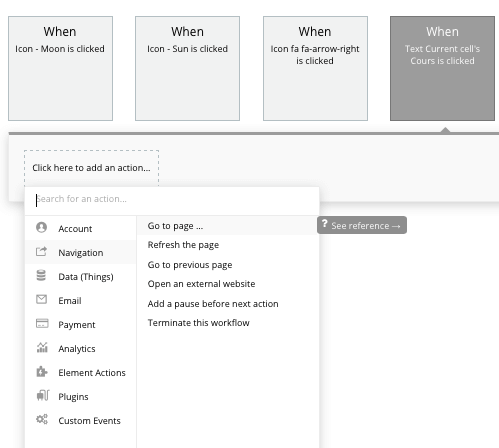This screenshot has height=448, width=499.
Task: Click the Custom Events gears icon
Action: click(42, 419)
